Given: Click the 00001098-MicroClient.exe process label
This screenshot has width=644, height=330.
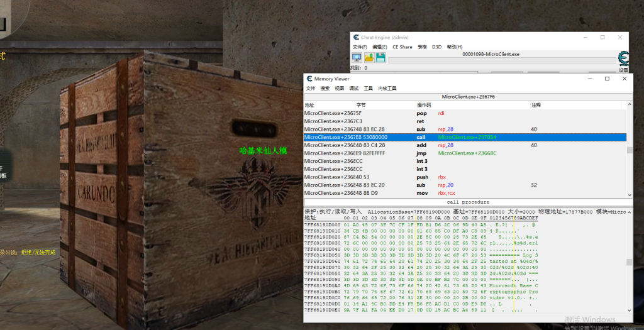Looking at the screenshot, I should coord(491,54).
